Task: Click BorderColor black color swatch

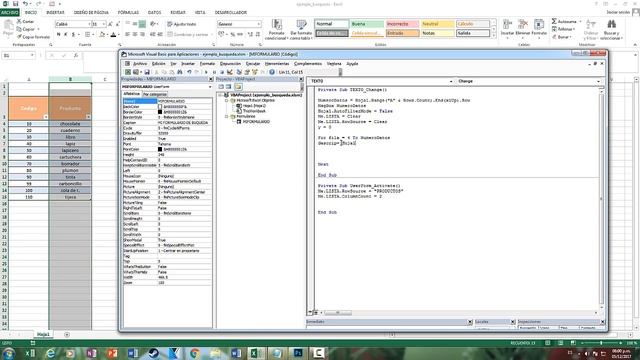Action: point(160,112)
